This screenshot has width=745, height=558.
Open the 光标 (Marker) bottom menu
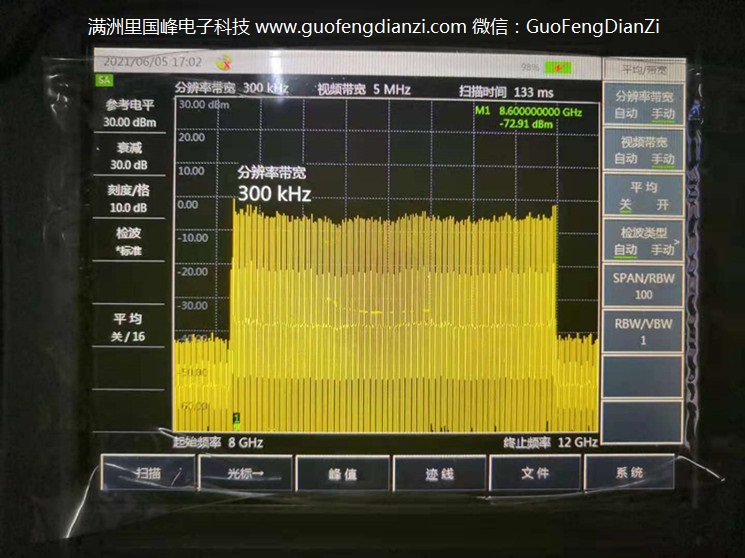(245, 473)
